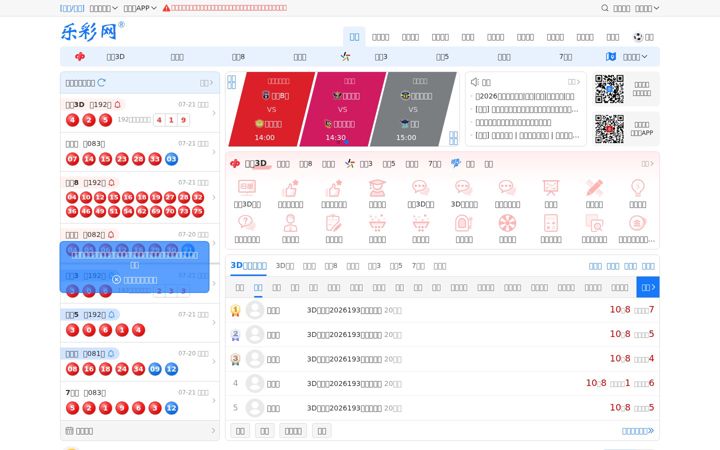Open the match card starting at 14:30
Screen dimensions: 720x450
pos(343,109)
